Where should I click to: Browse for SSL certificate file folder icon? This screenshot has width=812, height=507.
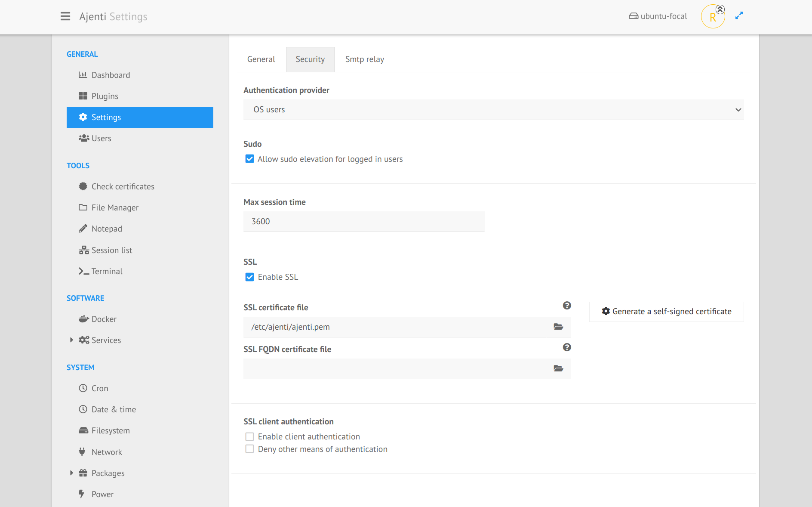tap(558, 327)
